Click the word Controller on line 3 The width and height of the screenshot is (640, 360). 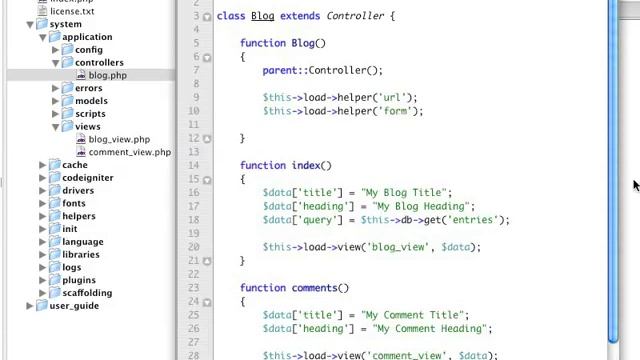tap(355, 16)
